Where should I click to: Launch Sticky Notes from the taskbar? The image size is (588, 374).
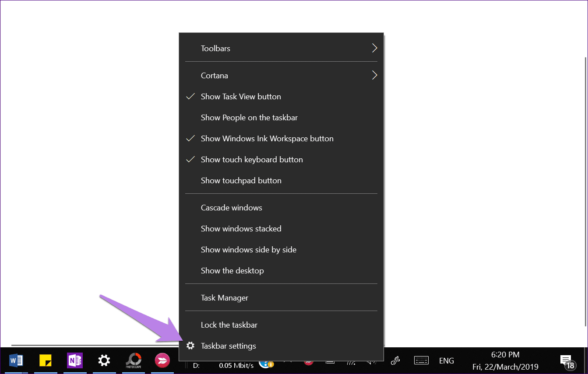[x=46, y=360]
